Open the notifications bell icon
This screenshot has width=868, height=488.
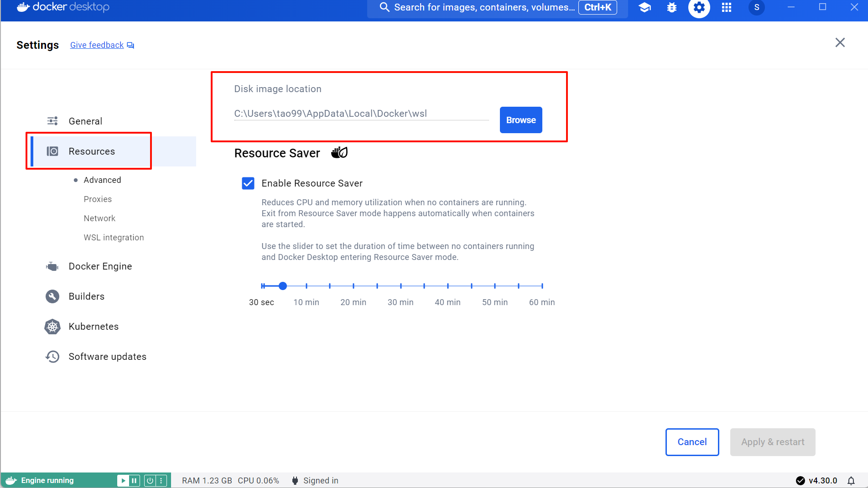(851, 481)
